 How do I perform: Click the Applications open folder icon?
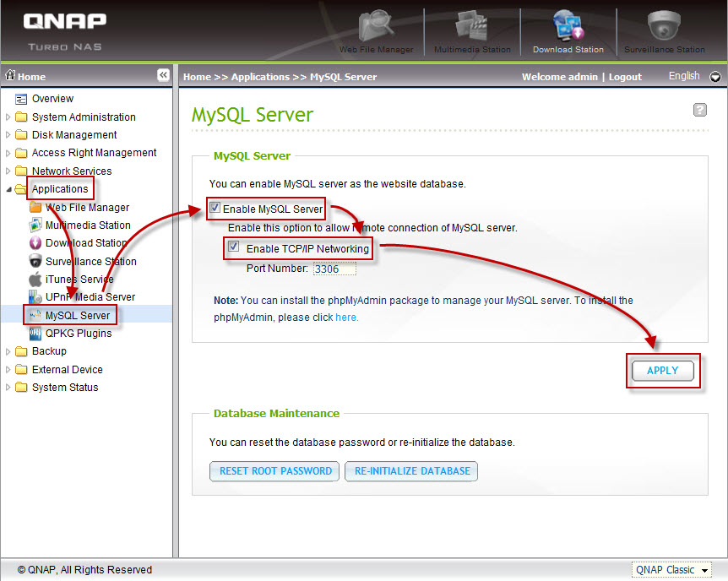tap(21, 189)
